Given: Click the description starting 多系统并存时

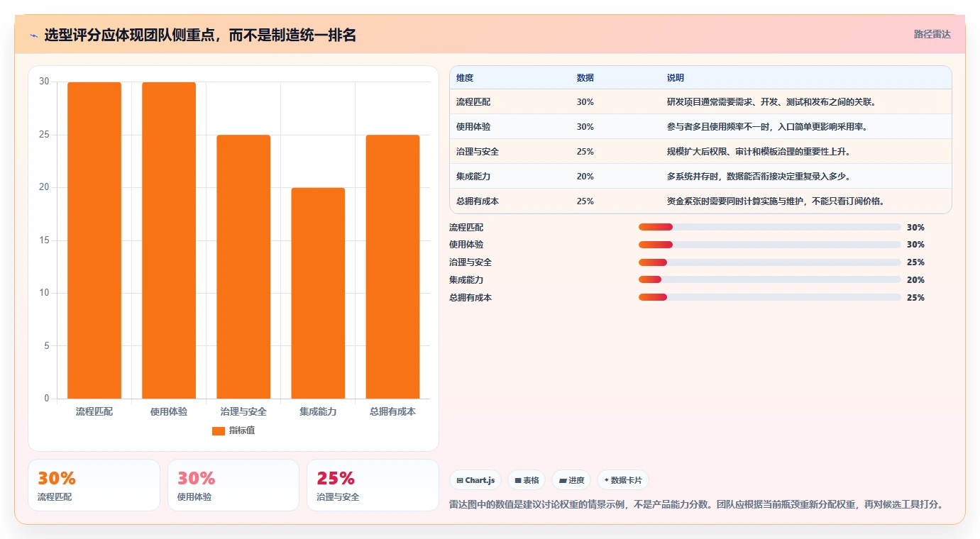Looking at the screenshot, I should (759, 177).
